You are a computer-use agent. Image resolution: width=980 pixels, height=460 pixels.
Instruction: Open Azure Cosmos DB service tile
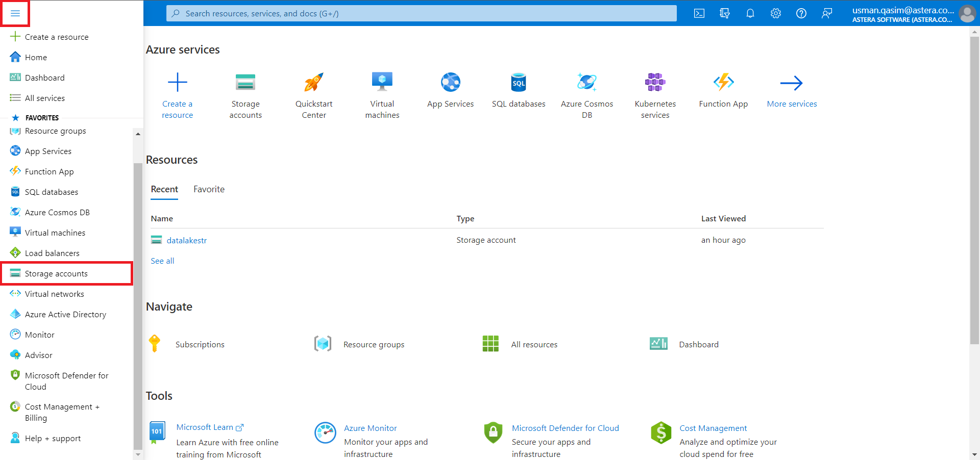(586, 82)
